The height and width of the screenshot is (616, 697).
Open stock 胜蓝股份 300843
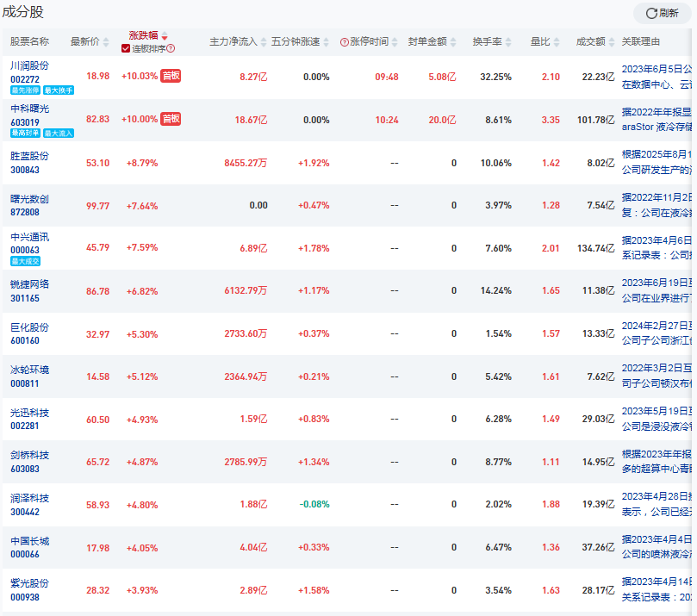point(29,163)
